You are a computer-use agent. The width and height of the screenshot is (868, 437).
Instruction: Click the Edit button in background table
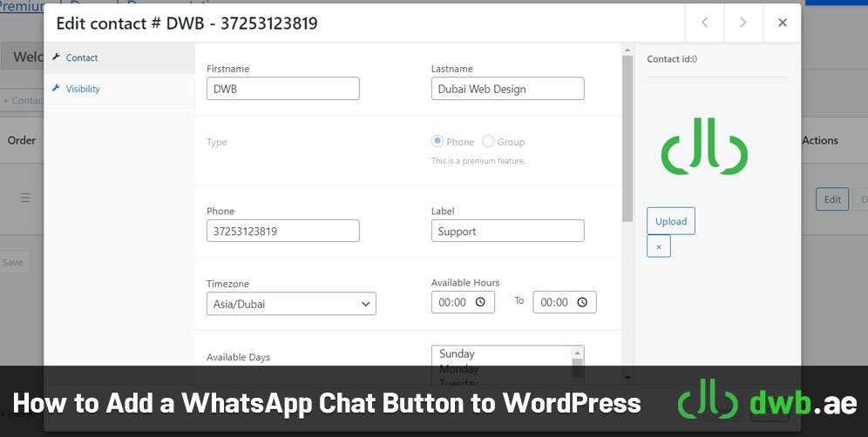(832, 199)
